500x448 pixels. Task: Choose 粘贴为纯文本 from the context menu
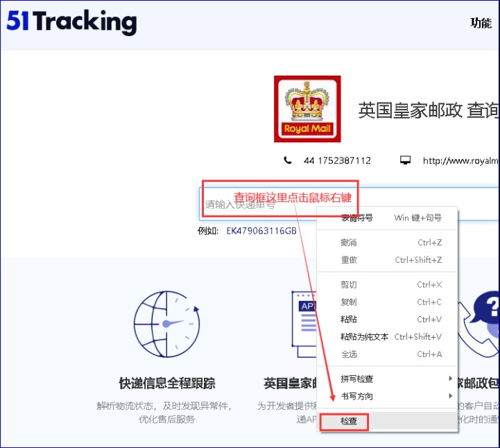coord(388,337)
